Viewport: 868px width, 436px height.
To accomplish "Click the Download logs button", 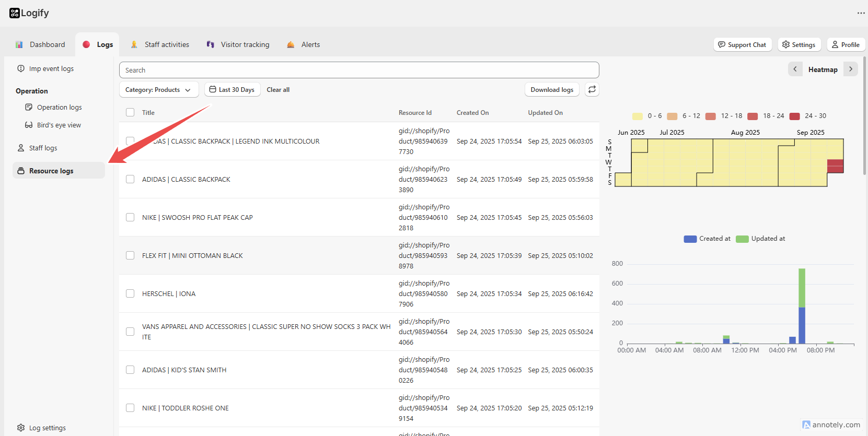I will (552, 89).
